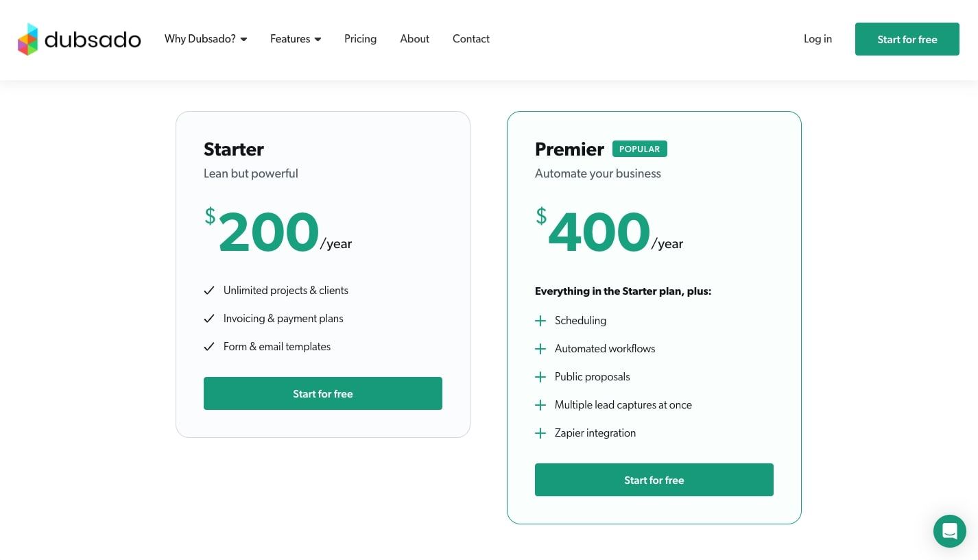
Task: Click the plus icon beside Multiple lead captures
Action: (x=540, y=405)
